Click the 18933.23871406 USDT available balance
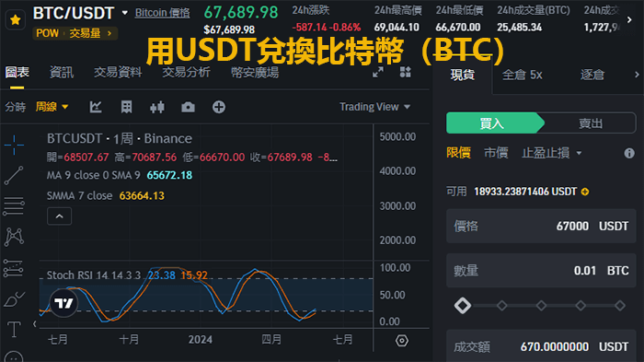 pyautogui.click(x=525, y=192)
